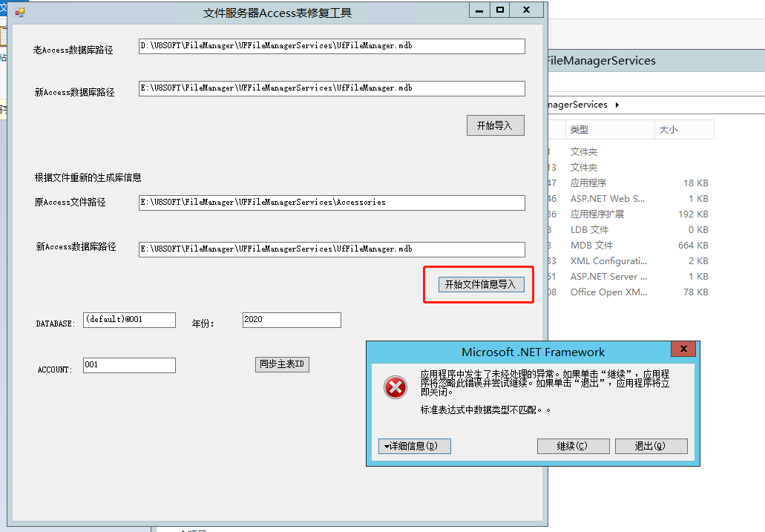Sort by 类型 column in Explorer
The height and width of the screenshot is (532, 765).
pos(610,129)
